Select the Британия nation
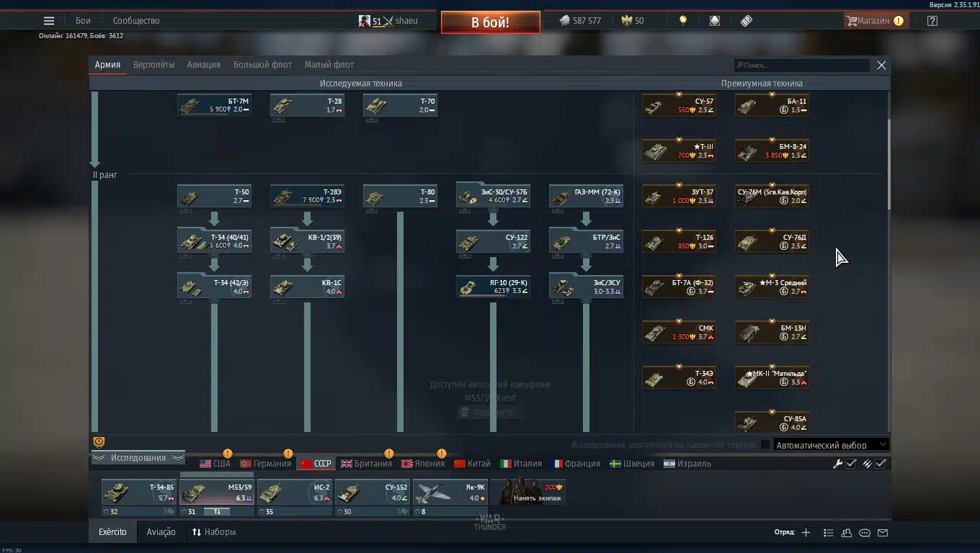Image resolution: width=980 pixels, height=553 pixels. [367, 464]
